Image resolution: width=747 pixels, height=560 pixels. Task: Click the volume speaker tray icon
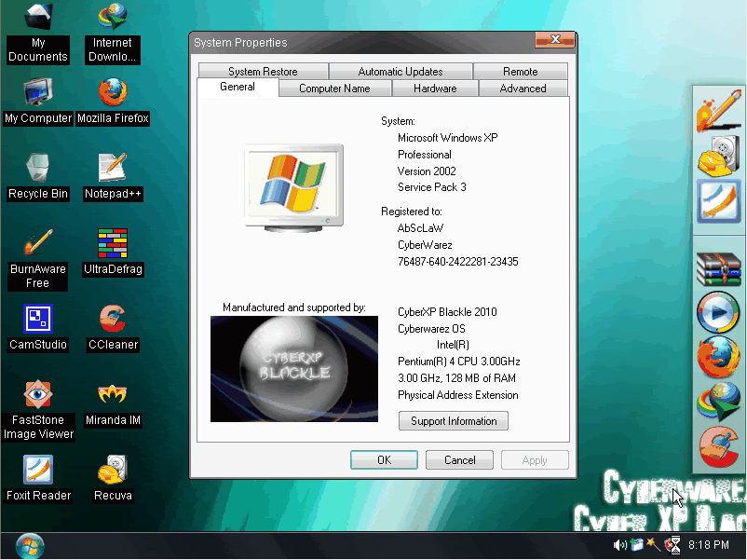coord(619,545)
